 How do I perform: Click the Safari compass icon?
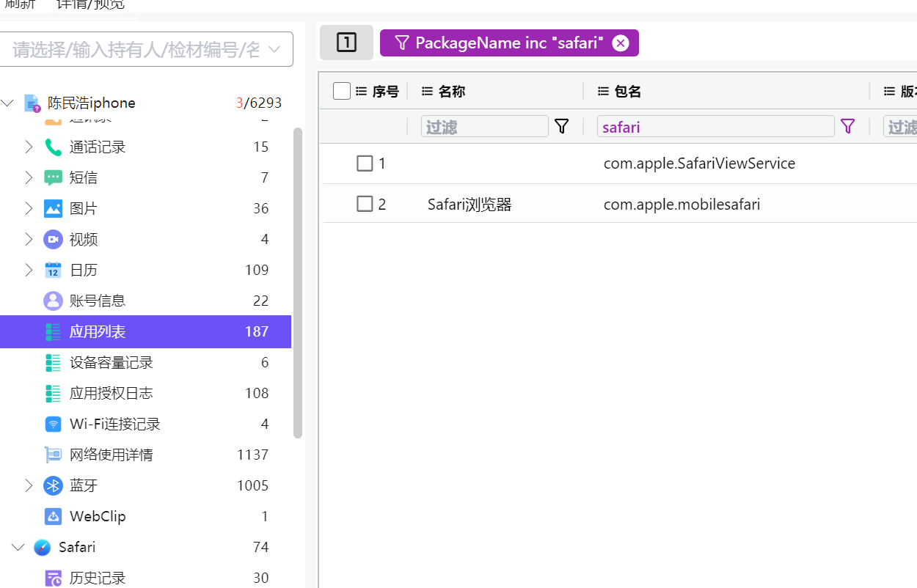click(43, 547)
